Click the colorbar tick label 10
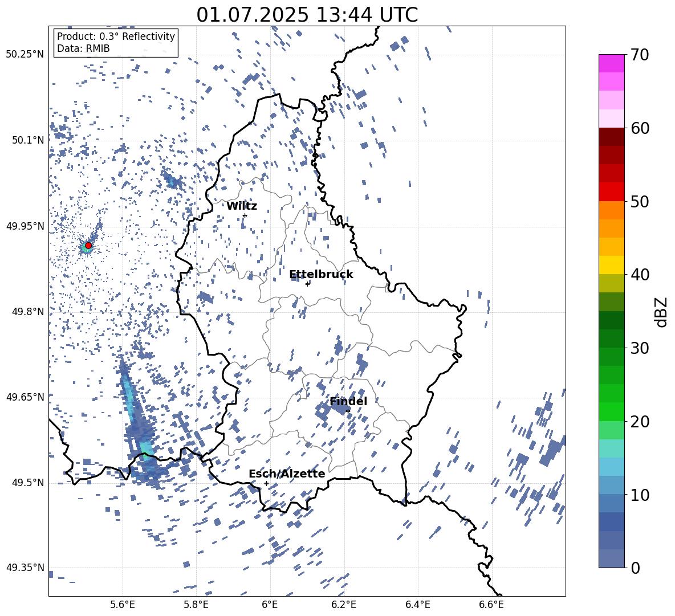675x616 pixels. (640, 495)
